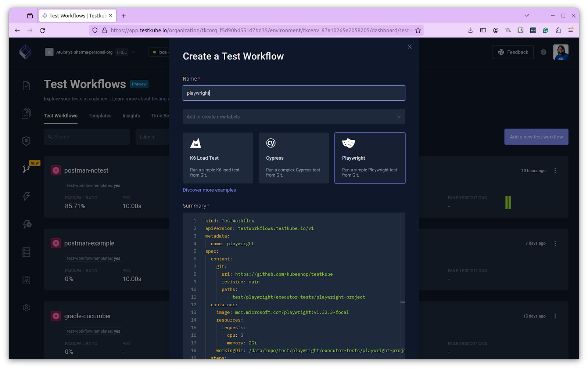Open the Tests sidebar icon with a checkmark
The image size is (588, 369).
[x=26, y=86]
